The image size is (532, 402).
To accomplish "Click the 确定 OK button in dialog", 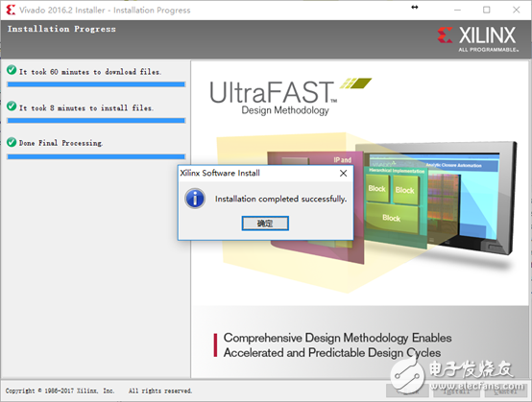I will coord(265,224).
